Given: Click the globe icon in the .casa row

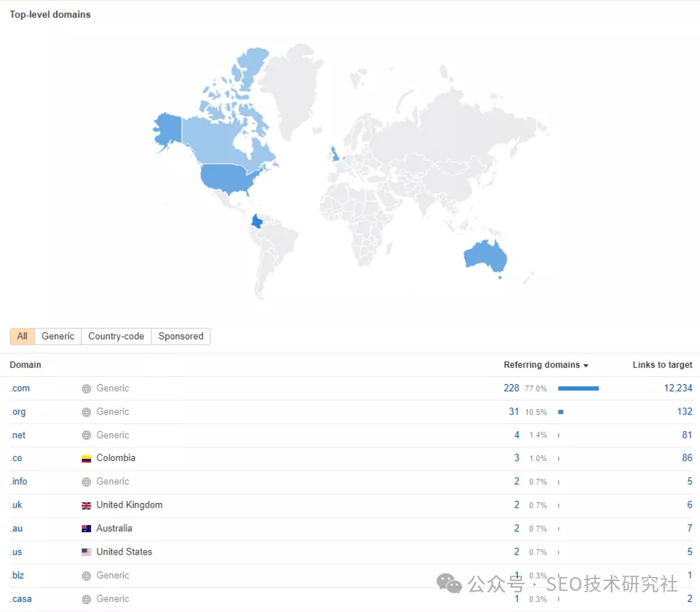Looking at the screenshot, I should [x=86, y=599].
